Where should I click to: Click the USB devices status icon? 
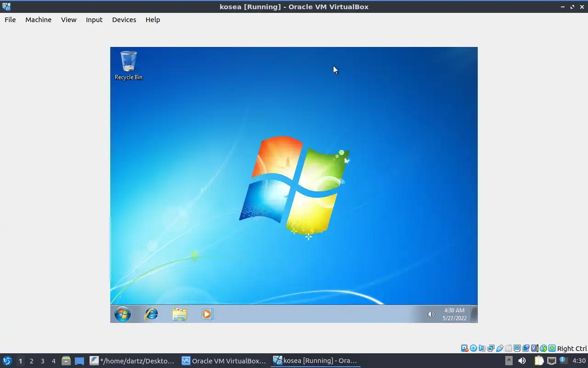point(499,348)
